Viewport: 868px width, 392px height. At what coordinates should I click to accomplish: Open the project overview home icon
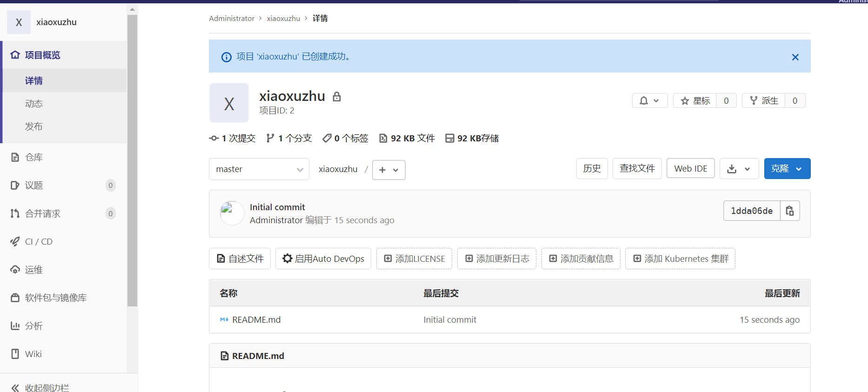tap(15, 55)
